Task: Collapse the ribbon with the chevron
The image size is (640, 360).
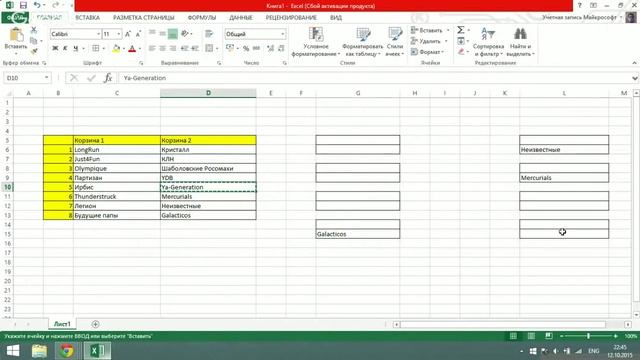Action: (634, 63)
